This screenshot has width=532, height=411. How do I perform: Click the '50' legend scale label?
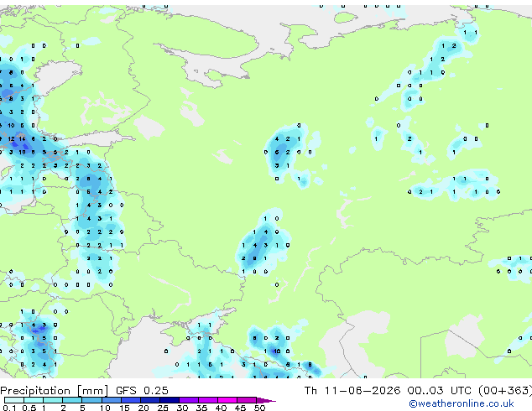pyautogui.click(x=259, y=408)
